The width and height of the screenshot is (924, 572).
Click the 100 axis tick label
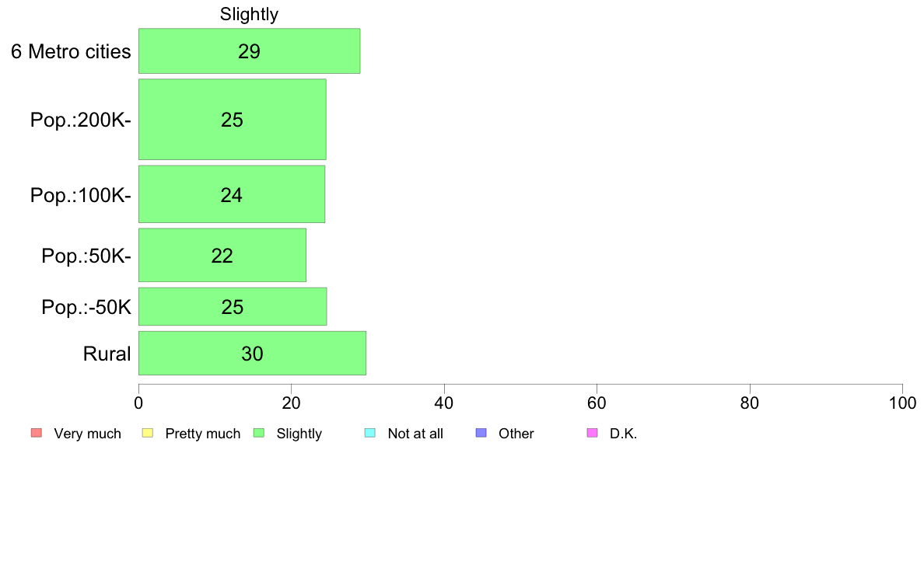click(x=902, y=403)
